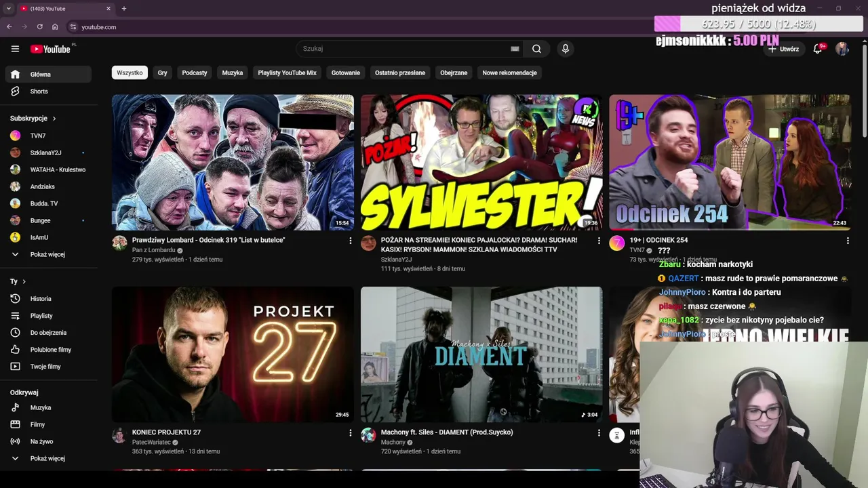Open options menu for Machony DIAMENT video
This screenshot has height=488, width=868.
599,432
